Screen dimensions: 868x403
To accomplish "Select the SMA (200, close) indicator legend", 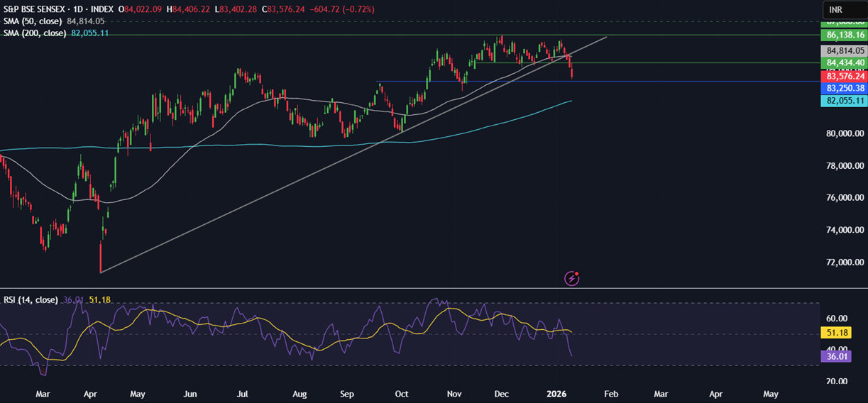I will coord(35,33).
